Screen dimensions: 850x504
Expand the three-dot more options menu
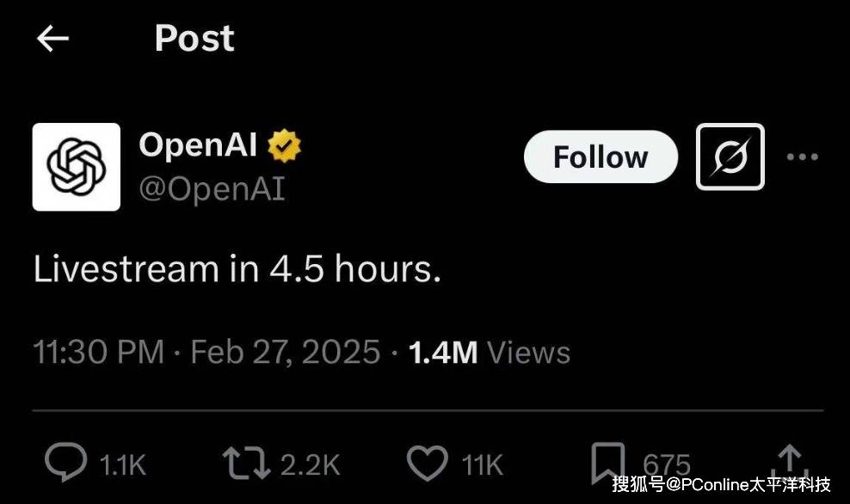click(x=802, y=157)
